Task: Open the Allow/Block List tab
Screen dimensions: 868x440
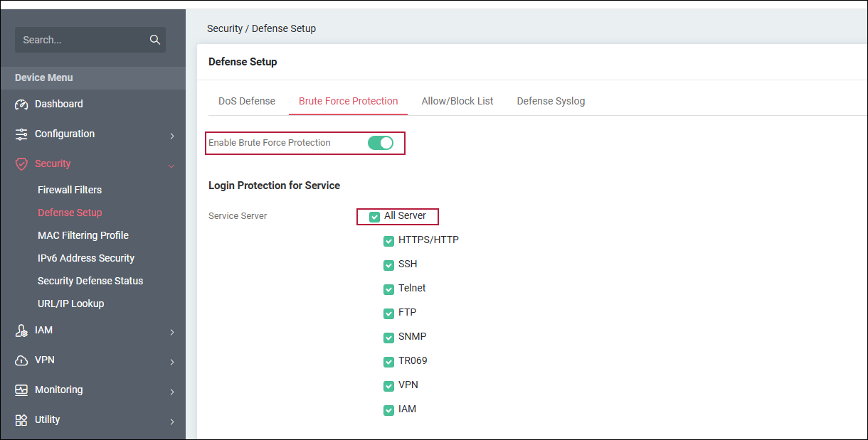Action: coord(457,101)
